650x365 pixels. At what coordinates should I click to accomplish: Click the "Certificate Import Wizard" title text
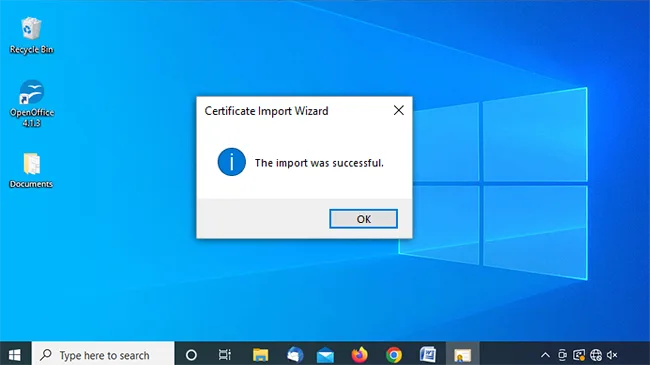point(266,111)
